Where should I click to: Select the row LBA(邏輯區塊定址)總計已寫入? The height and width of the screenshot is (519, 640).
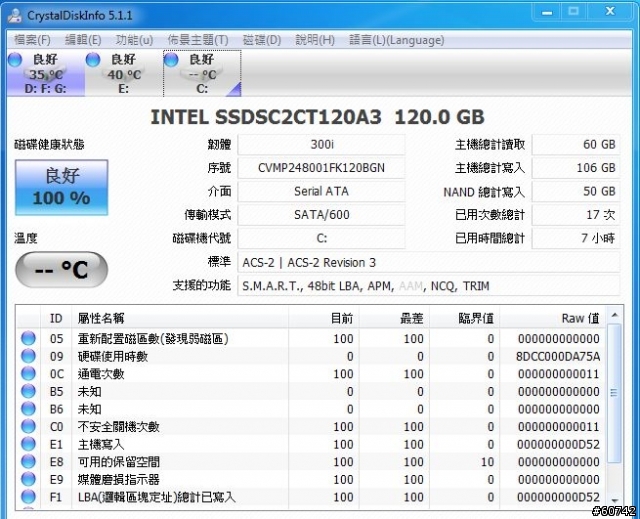click(x=311, y=497)
